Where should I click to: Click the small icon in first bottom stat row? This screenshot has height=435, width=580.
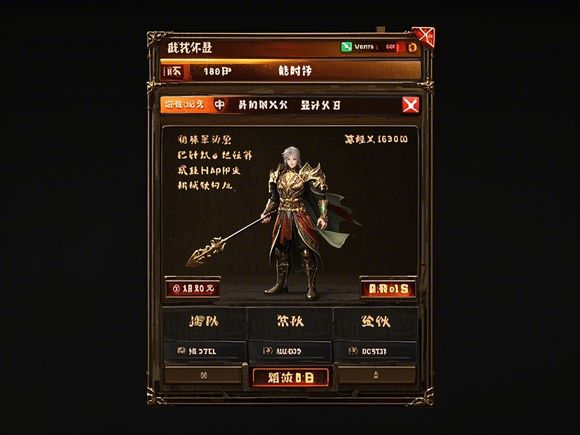point(181,350)
